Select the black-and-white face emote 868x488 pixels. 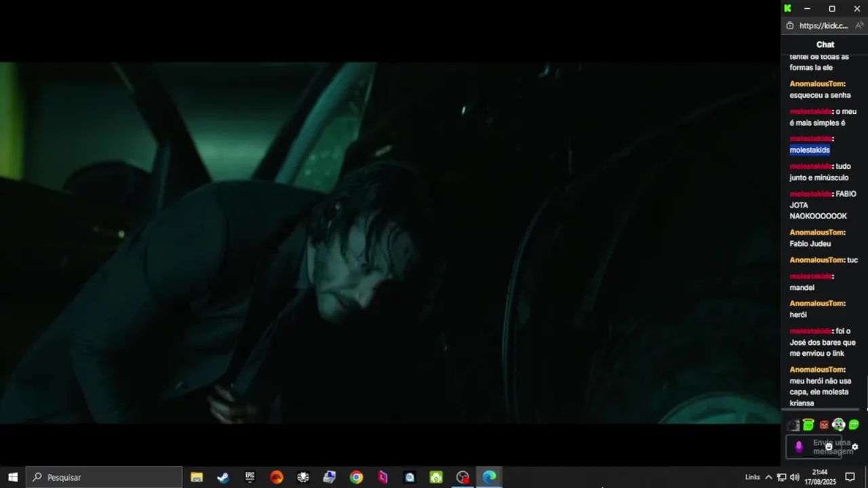793,425
